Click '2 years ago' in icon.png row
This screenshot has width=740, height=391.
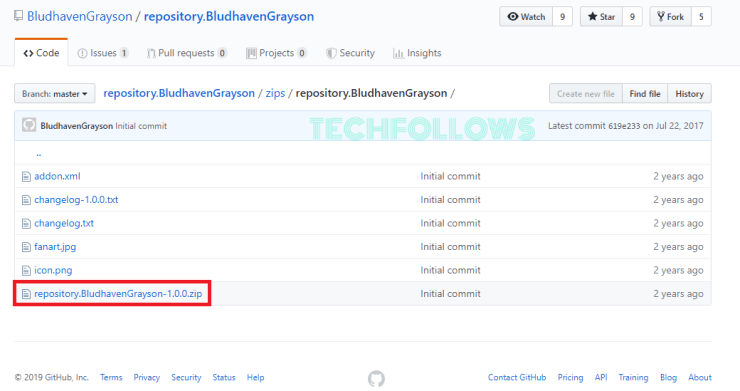point(678,270)
